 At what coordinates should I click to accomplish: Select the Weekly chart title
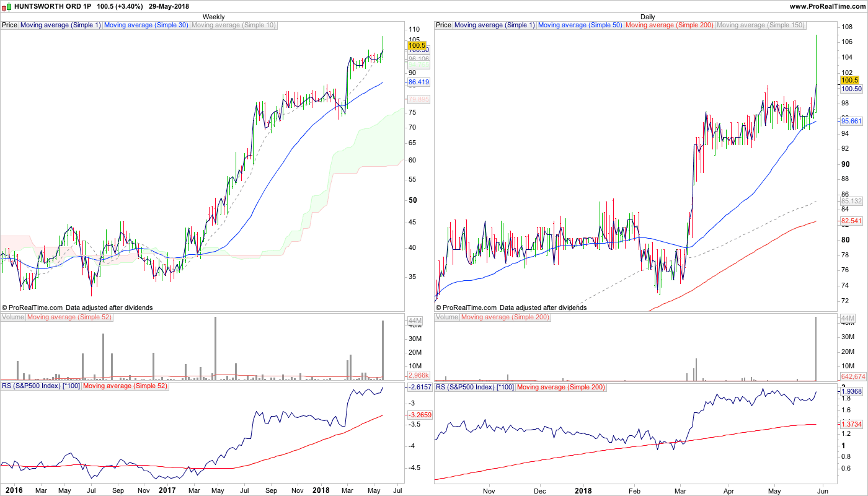tap(214, 17)
